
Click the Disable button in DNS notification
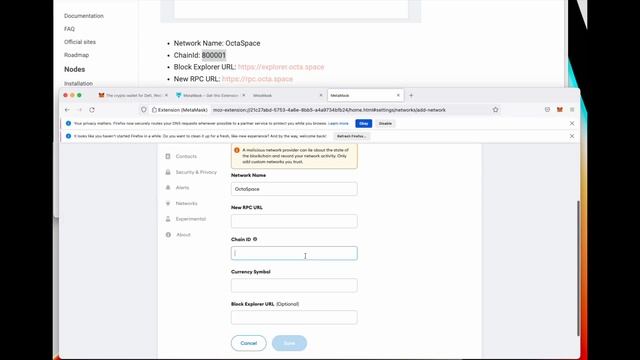[385, 123]
